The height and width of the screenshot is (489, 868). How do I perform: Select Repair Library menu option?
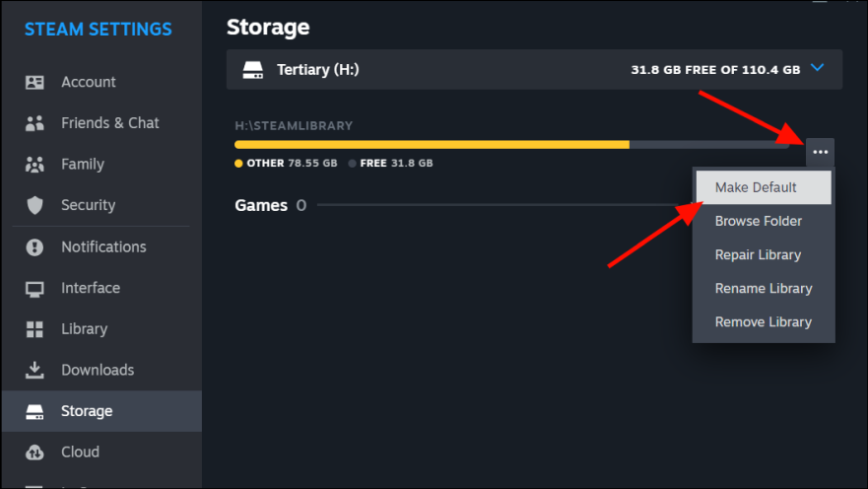point(758,254)
